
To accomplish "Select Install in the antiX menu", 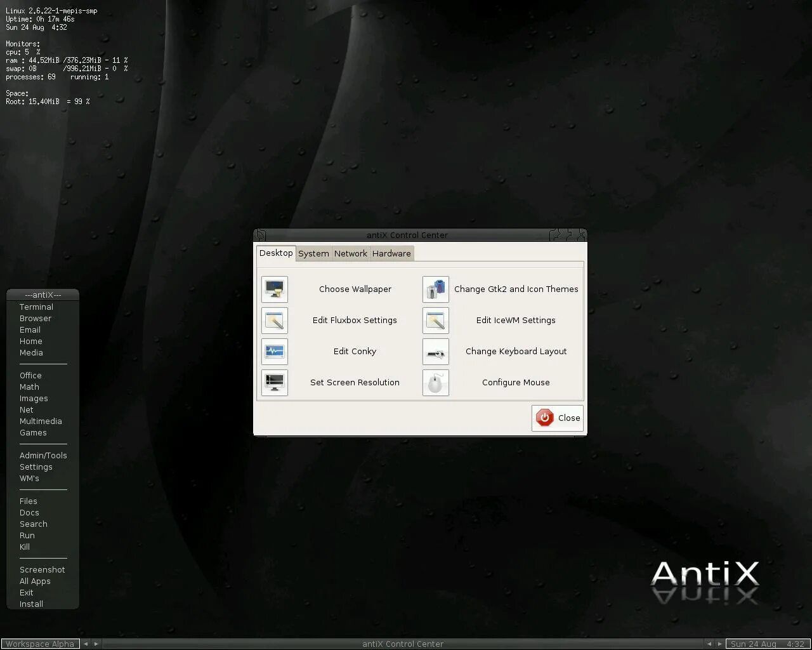I will click(x=31, y=604).
